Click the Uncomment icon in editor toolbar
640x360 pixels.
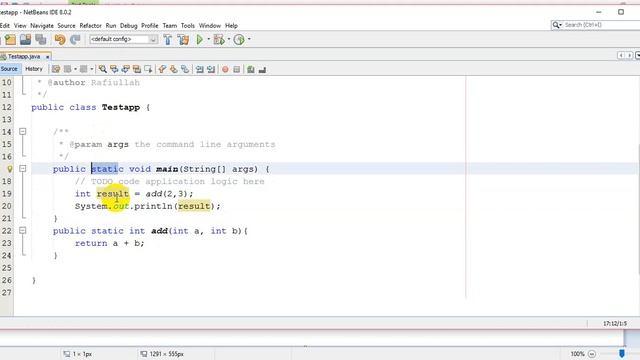pos(262,69)
